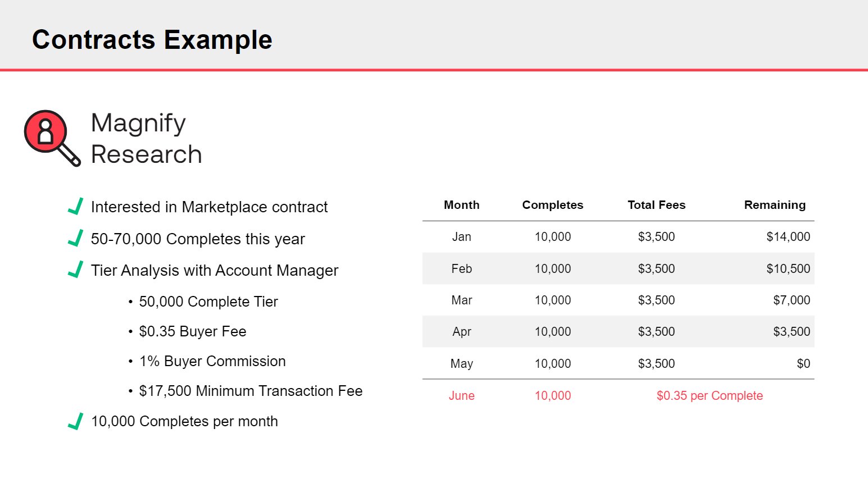
Task: Click the Month column header
Action: click(461, 205)
